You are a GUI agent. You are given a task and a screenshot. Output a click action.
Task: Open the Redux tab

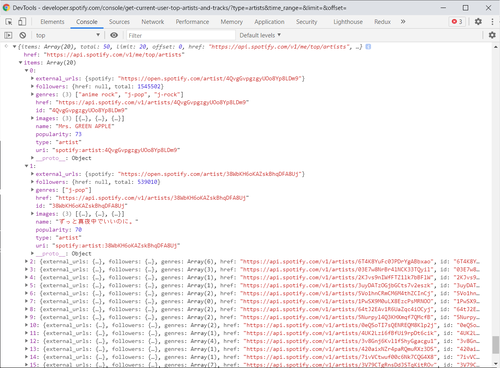(x=382, y=22)
